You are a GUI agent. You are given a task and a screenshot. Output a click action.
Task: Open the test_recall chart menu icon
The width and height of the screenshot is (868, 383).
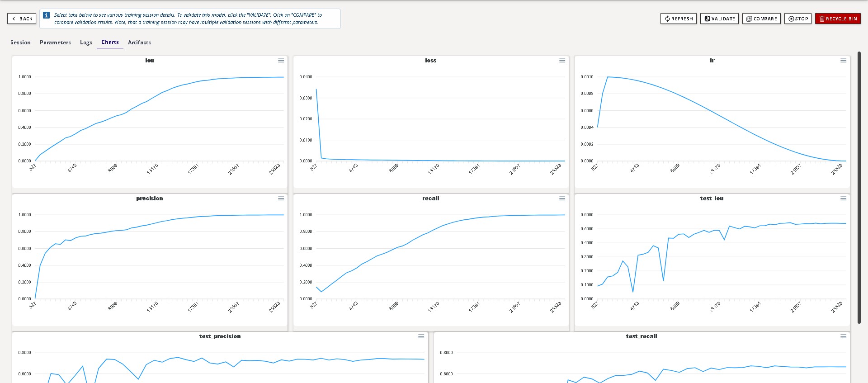(843, 336)
